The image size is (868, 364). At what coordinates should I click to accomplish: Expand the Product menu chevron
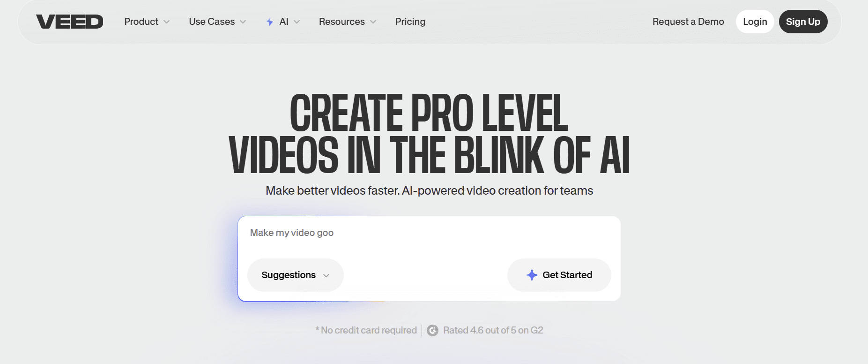167,22
